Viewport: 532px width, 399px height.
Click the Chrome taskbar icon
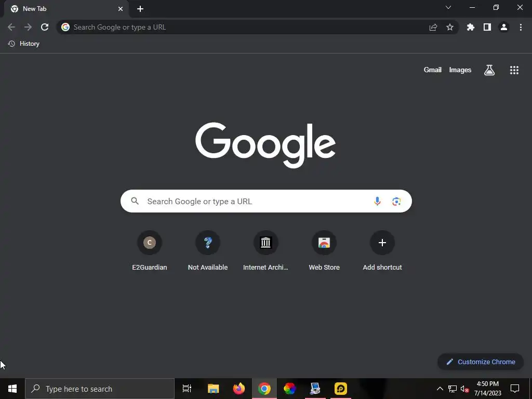(264, 389)
